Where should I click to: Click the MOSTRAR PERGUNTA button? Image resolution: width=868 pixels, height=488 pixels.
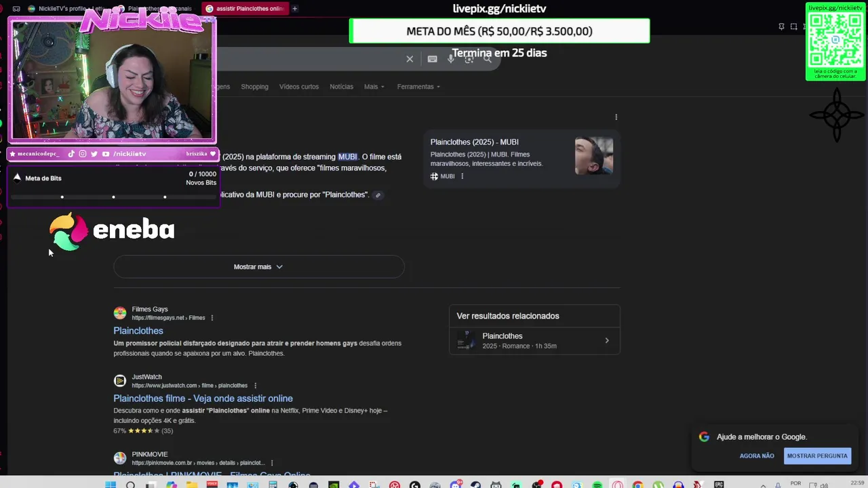817,456
